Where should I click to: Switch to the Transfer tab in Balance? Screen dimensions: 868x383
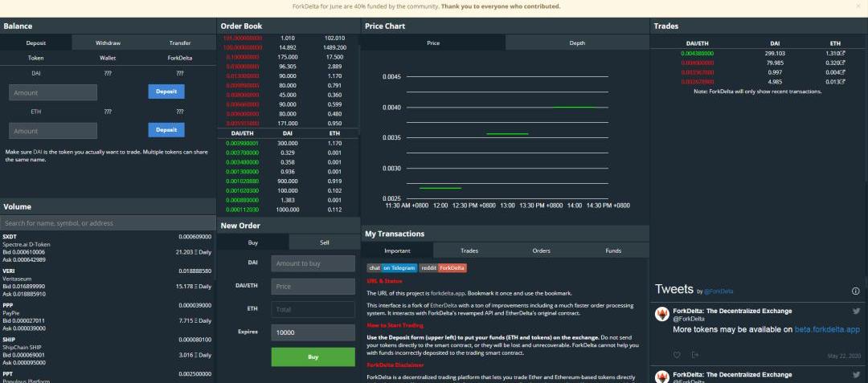[x=180, y=43]
